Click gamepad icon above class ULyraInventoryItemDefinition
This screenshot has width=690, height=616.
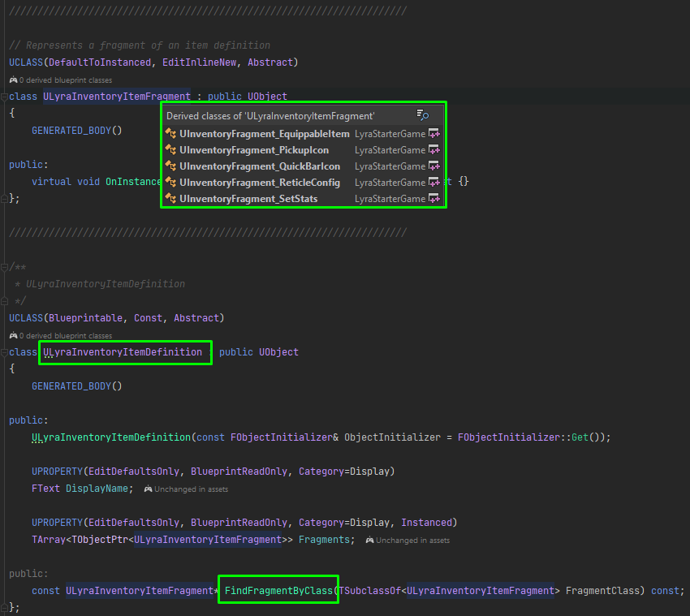click(13, 336)
